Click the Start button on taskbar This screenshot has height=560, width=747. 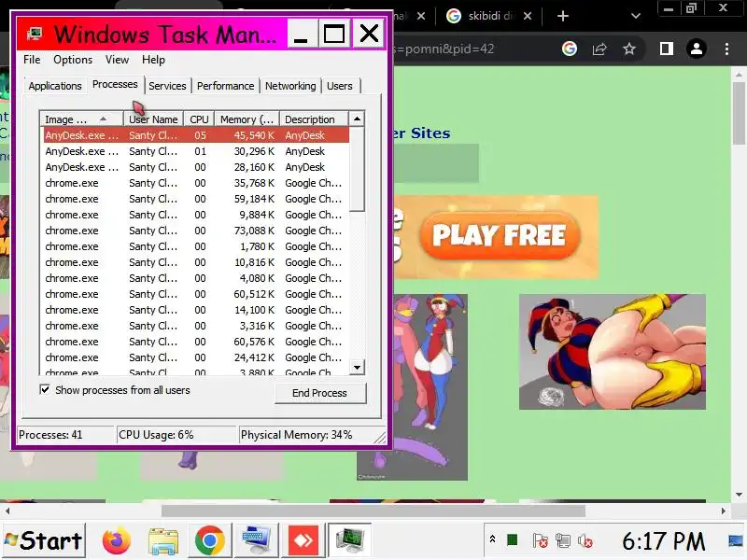click(x=44, y=541)
